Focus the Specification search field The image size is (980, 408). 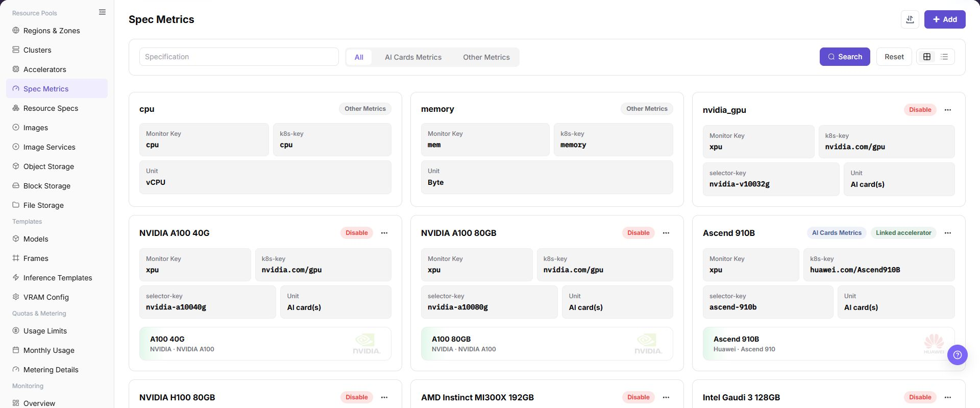coord(239,57)
